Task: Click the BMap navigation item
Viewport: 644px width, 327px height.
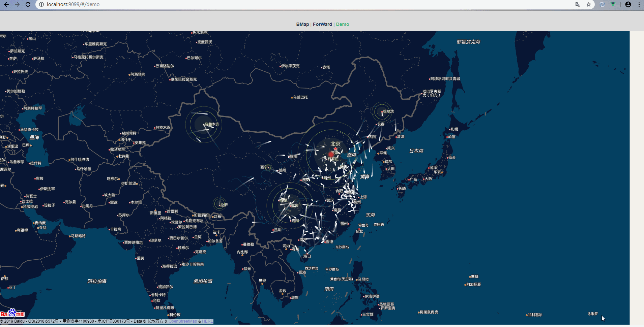Action: coord(302,24)
